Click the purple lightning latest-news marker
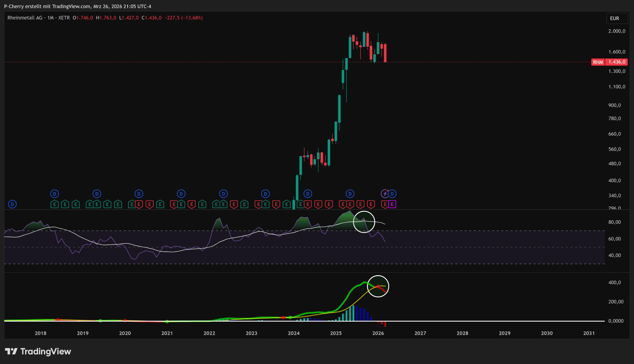This screenshot has height=364, width=634. (384, 194)
